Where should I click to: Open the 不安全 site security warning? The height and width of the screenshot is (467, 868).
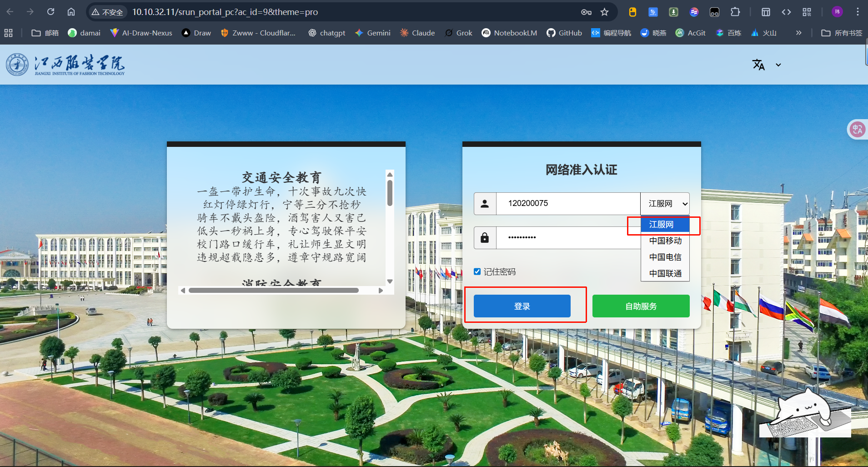click(107, 12)
